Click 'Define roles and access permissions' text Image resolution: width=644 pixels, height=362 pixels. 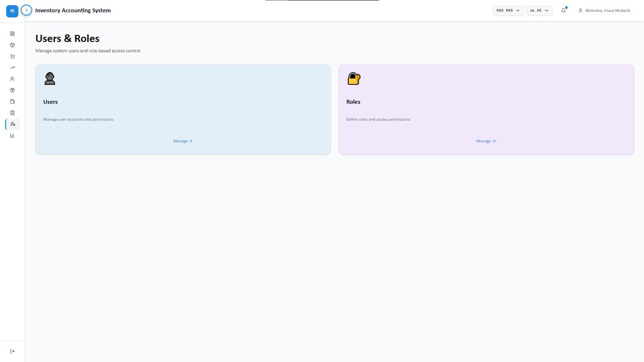coord(378,119)
